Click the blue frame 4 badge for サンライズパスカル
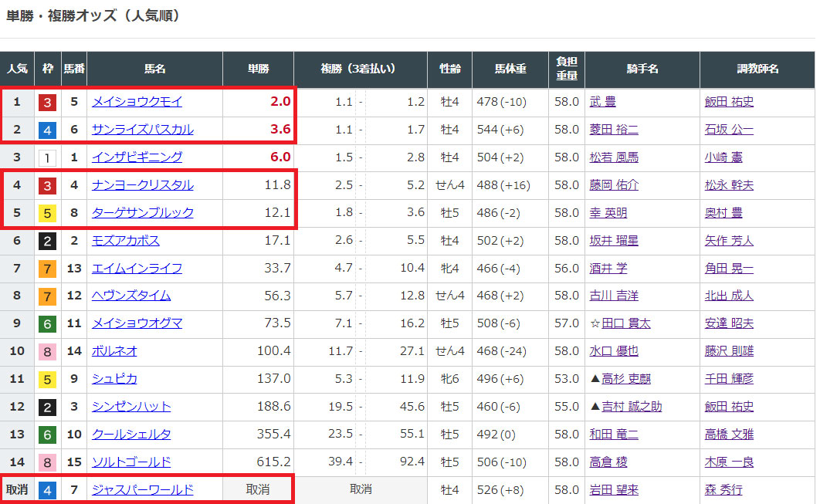Viewport: 820px width, 504px height. 48,130
